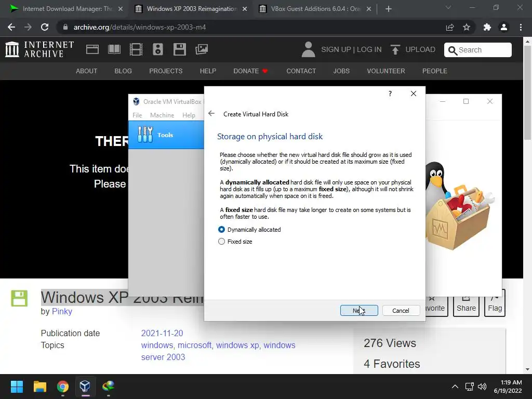
Task: Open the JOBS nav item
Action: [341, 71]
